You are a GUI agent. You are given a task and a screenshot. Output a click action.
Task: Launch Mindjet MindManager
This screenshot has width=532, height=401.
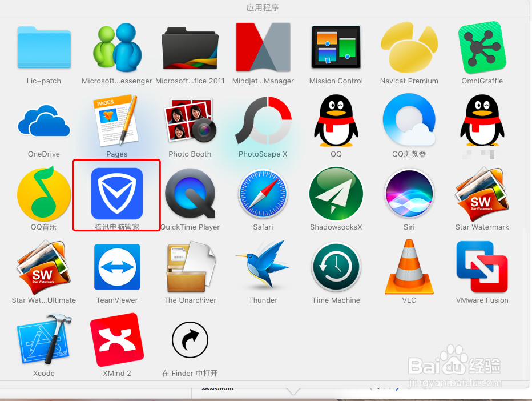(x=263, y=47)
